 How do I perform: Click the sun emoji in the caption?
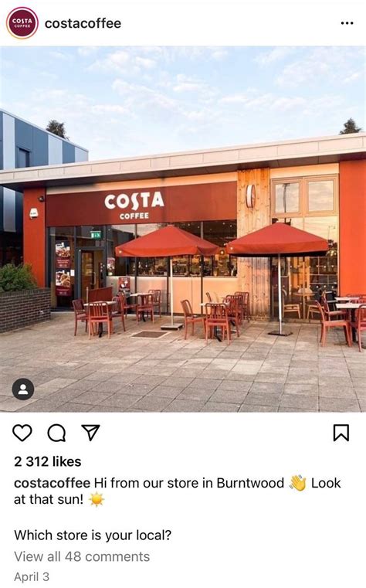[97, 499]
